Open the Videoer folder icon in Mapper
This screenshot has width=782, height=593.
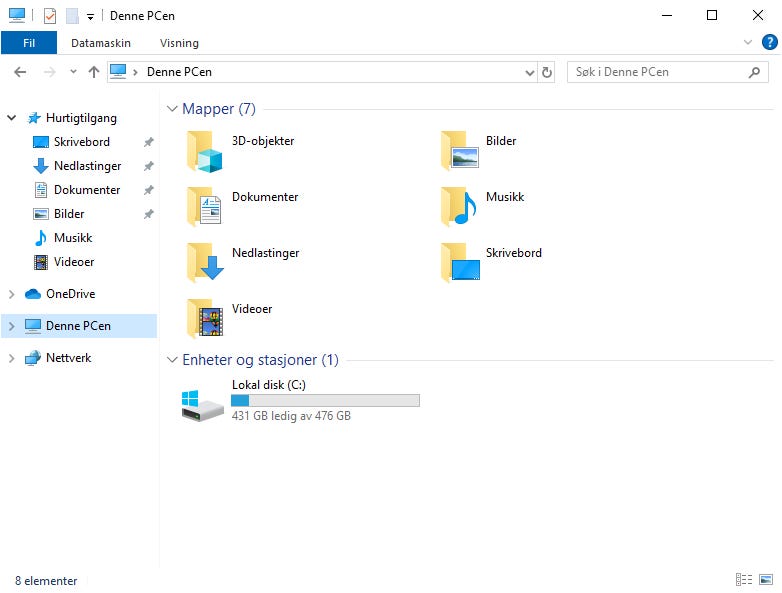[x=204, y=319]
